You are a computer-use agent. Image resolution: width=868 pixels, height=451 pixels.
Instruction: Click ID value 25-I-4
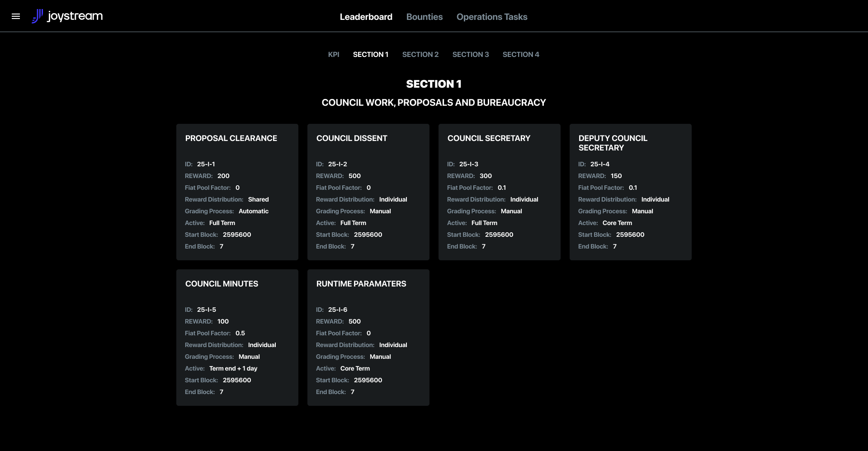click(x=600, y=164)
